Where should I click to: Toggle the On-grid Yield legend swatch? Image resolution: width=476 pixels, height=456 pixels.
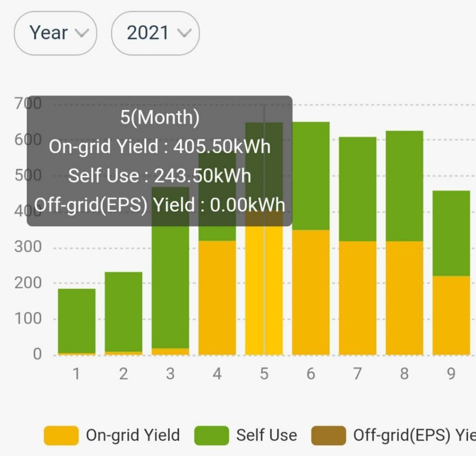(61, 436)
